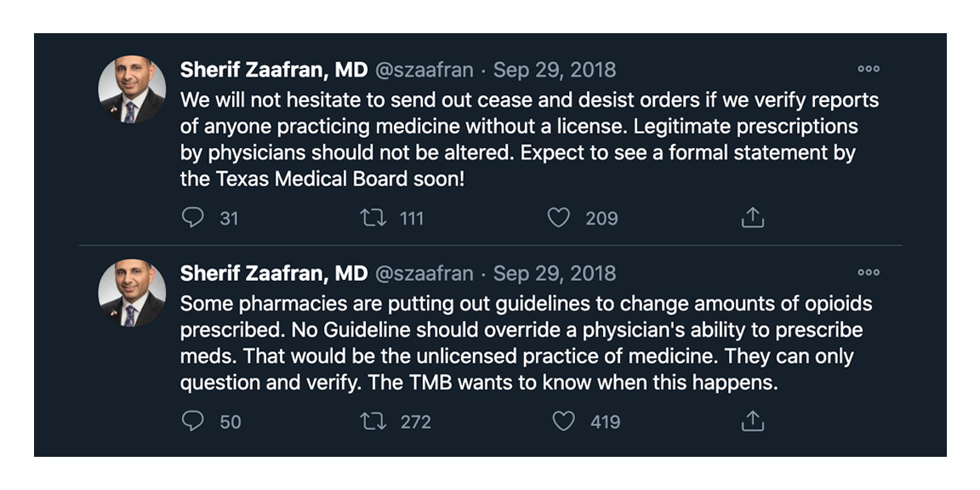Share the second tweet via share icon
Image resolution: width=980 pixels, height=490 pixels.
coord(752,421)
